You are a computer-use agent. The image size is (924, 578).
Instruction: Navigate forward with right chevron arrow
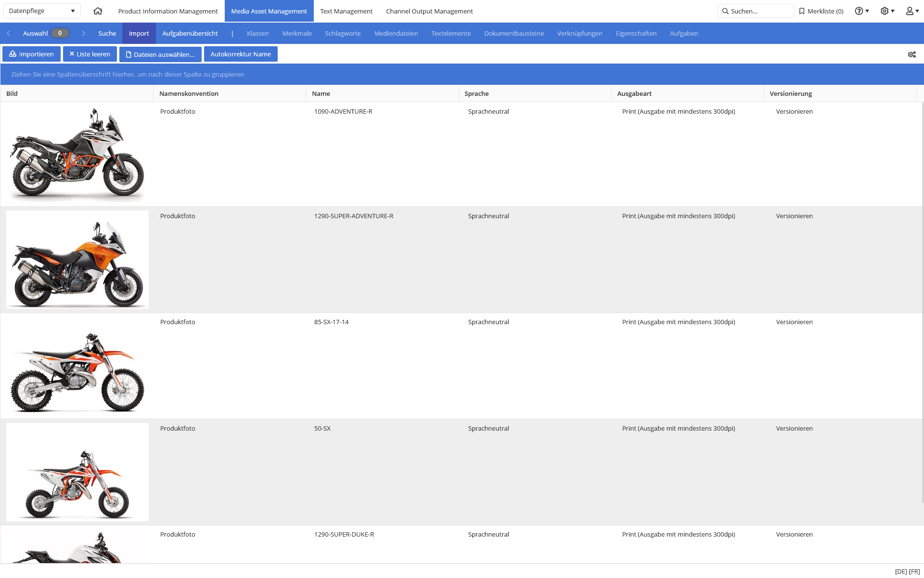click(x=83, y=33)
